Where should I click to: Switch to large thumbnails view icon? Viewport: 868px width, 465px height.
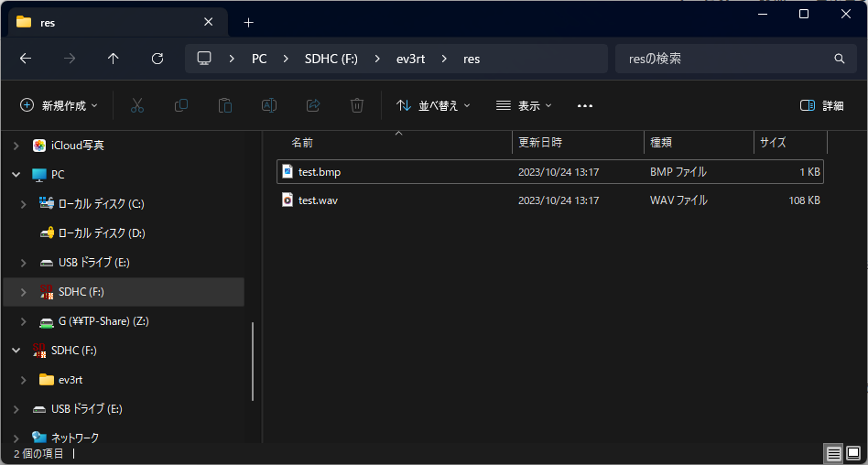(853, 455)
